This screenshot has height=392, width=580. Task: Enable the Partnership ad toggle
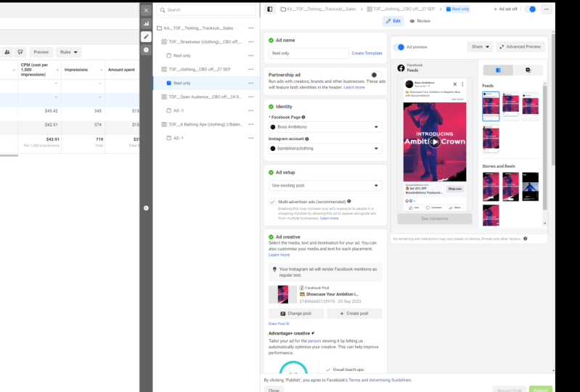(x=376, y=75)
